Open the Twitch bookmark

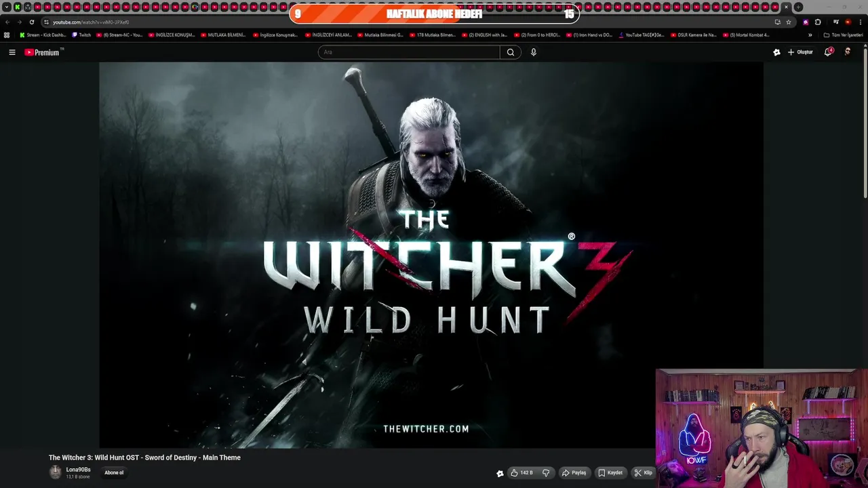tap(81, 35)
